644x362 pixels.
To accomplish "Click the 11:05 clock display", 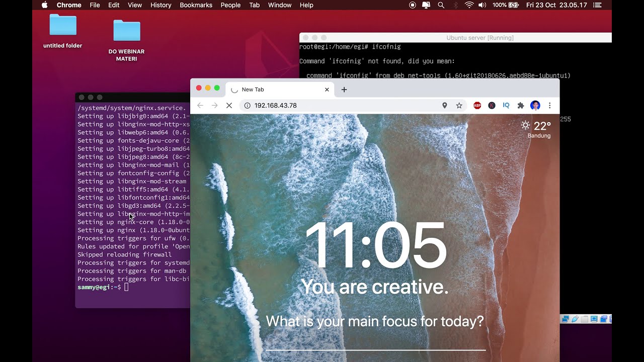I will [x=375, y=246].
